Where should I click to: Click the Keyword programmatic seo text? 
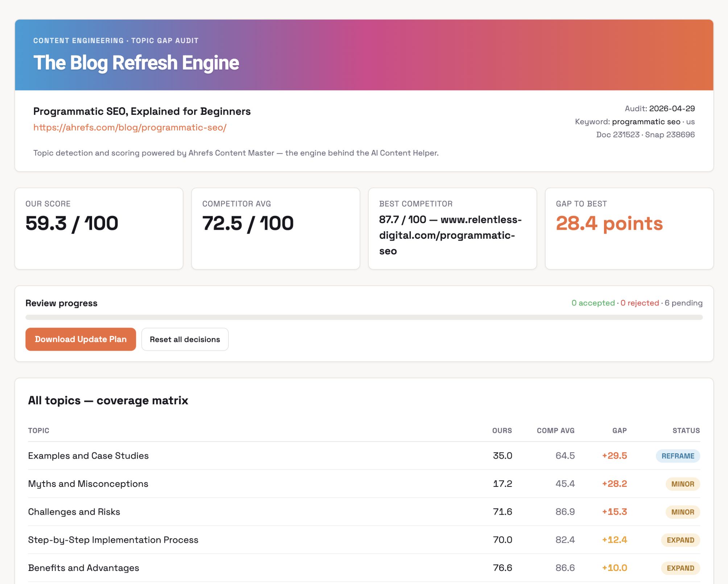pos(635,122)
